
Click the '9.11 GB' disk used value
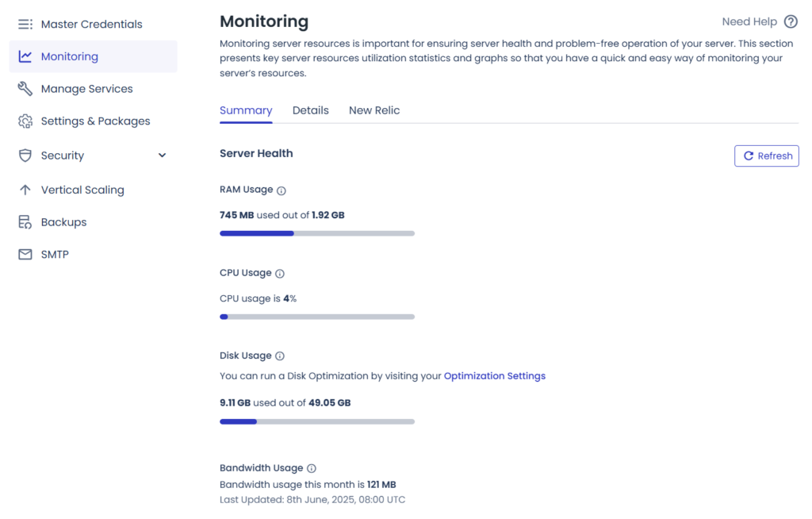pos(235,403)
